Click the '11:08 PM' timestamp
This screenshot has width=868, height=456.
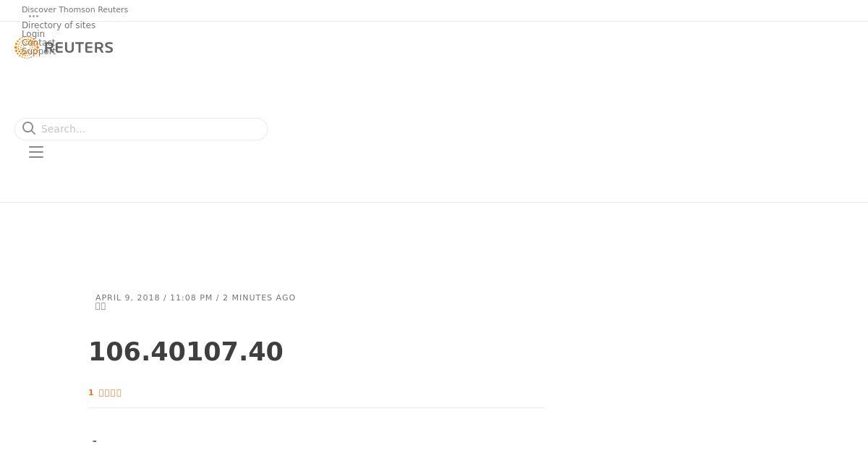[192, 297]
